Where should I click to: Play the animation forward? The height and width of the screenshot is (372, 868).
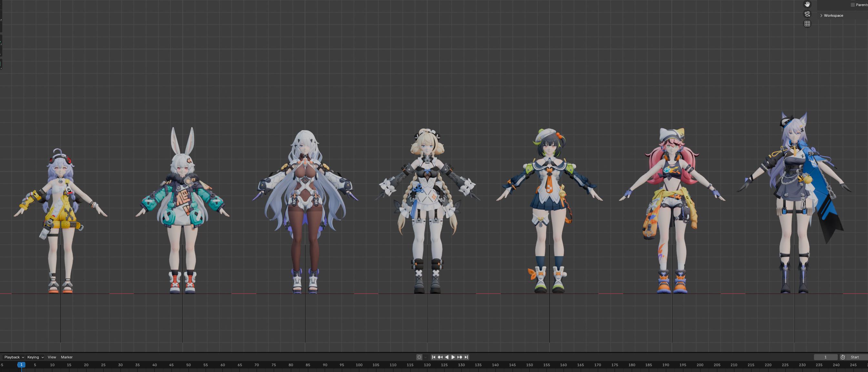click(453, 357)
